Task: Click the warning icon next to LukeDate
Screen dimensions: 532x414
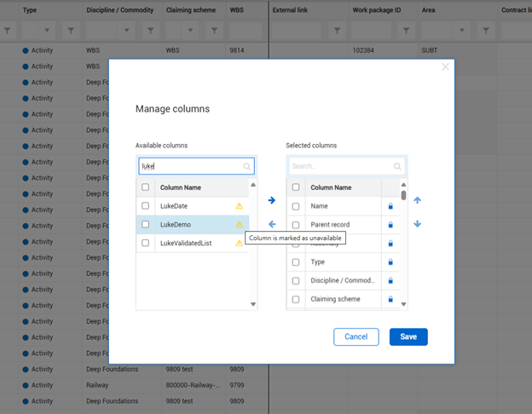Action: pyautogui.click(x=239, y=206)
